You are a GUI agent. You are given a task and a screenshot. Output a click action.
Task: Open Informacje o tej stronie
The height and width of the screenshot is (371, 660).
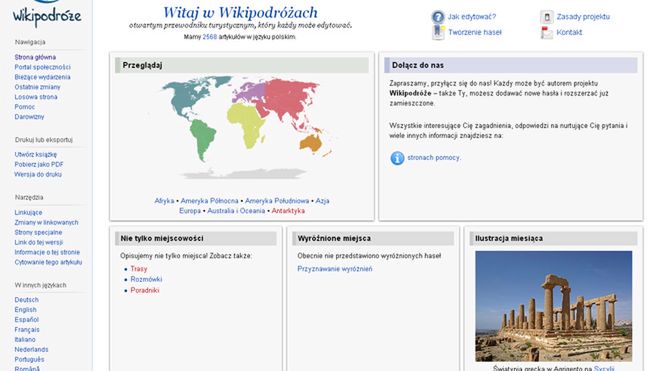coord(47,252)
